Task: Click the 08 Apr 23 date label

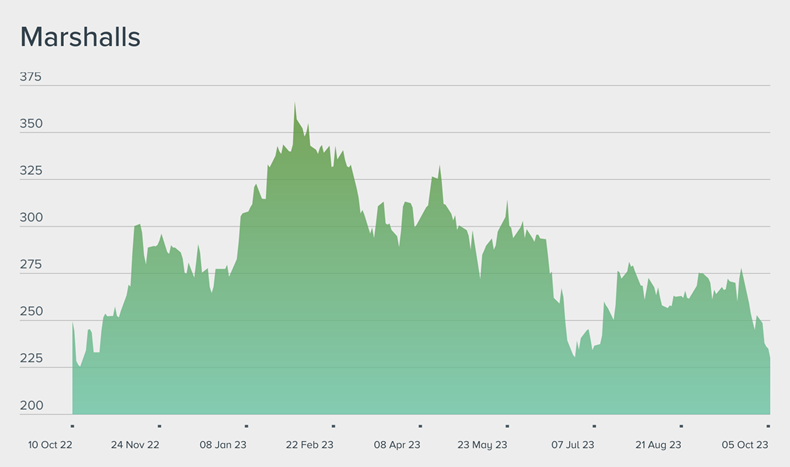Action: pyautogui.click(x=398, y=445)
